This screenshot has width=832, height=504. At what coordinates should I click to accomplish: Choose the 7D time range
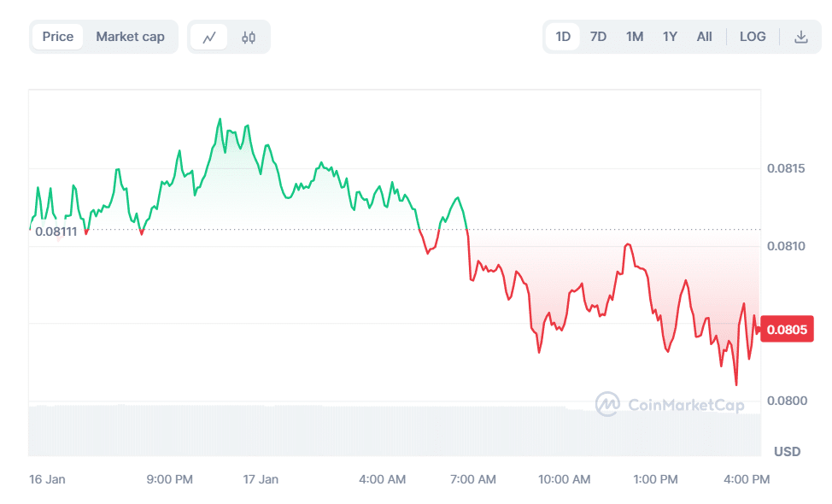coord(598,37)
